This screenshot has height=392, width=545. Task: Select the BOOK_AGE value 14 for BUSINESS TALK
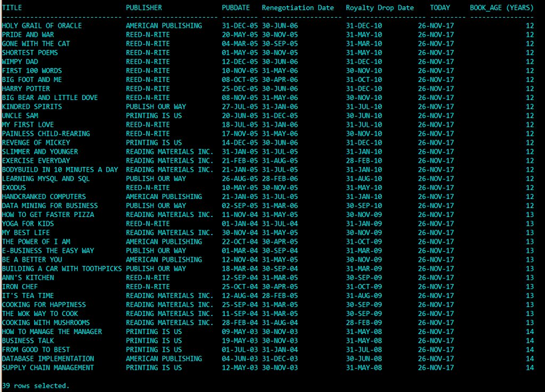[x=529, y=340]
